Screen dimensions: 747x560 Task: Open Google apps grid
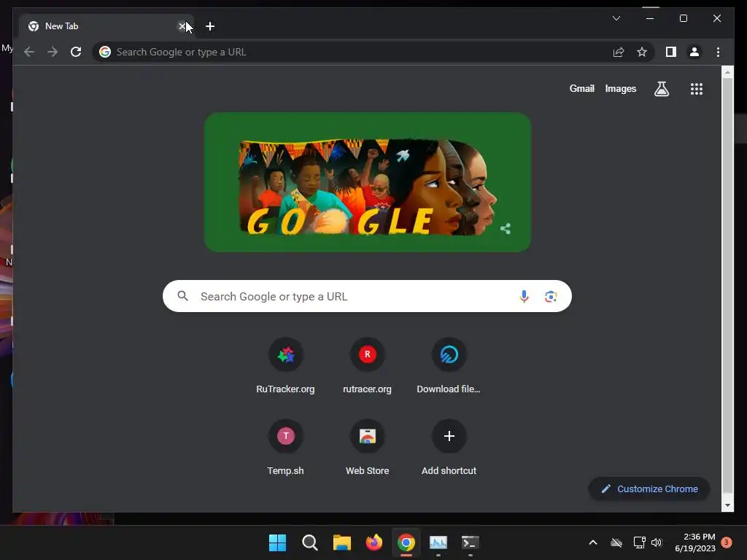click(x=697, y=89)
